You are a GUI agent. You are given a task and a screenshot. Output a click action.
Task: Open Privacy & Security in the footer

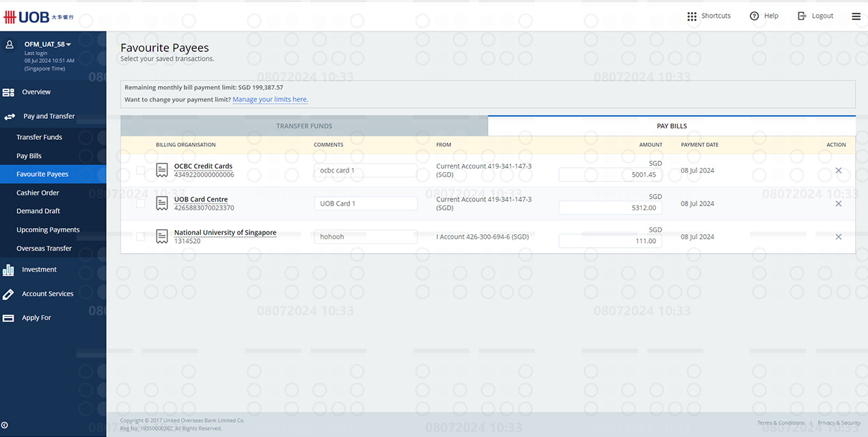[839, 423]
